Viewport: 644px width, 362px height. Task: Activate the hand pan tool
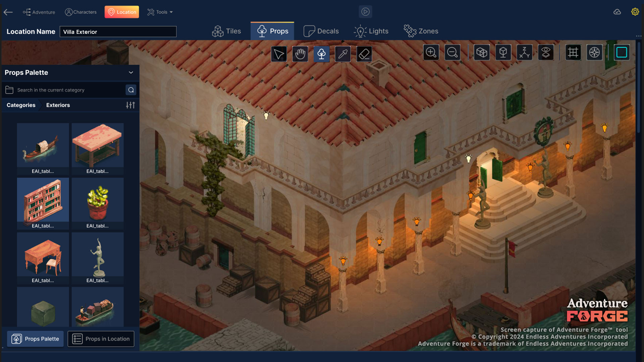[300, 54]
